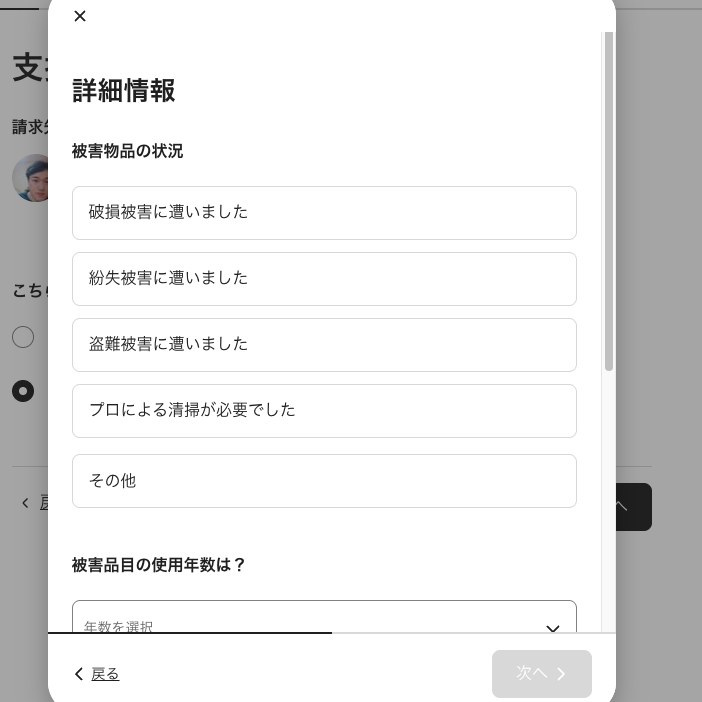Click the background page's back chevron icon
Viewport: 702px width, 702px height.
(x=26, y=503)
